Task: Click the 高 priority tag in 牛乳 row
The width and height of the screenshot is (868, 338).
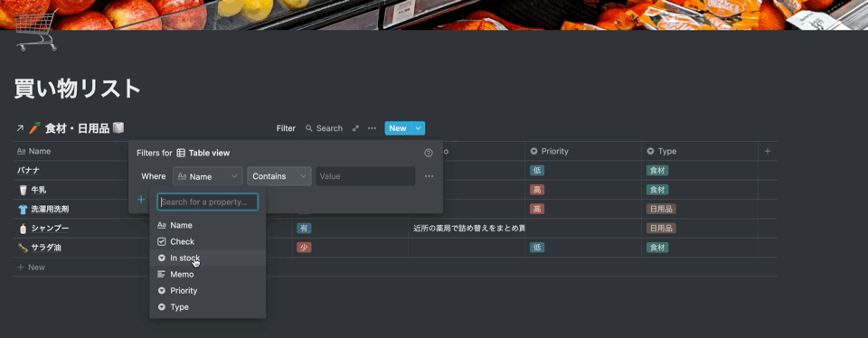Action: click(537, 190)
